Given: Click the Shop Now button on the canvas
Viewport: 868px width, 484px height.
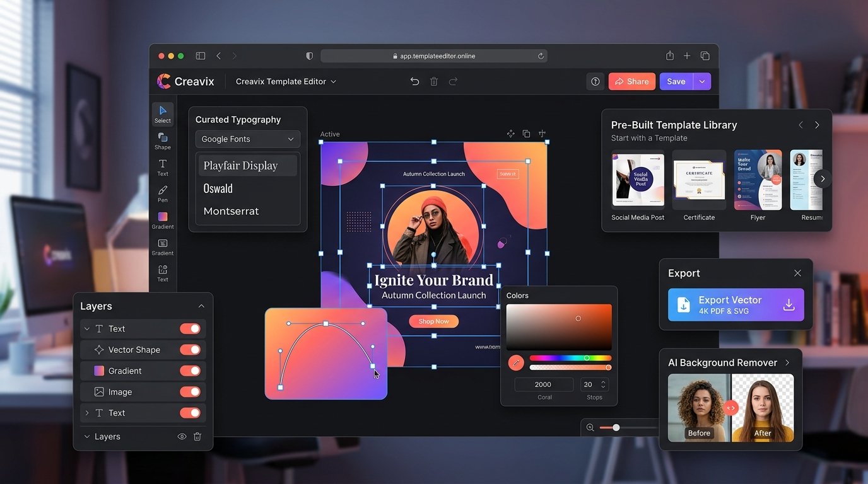Looking at the screenshot, I should [x=434, y=321].
